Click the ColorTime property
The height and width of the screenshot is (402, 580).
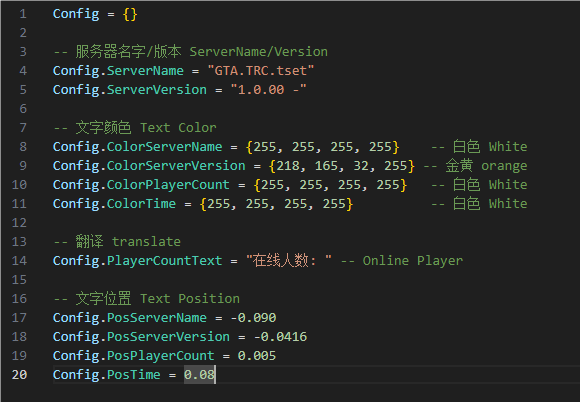coord(141,203)
